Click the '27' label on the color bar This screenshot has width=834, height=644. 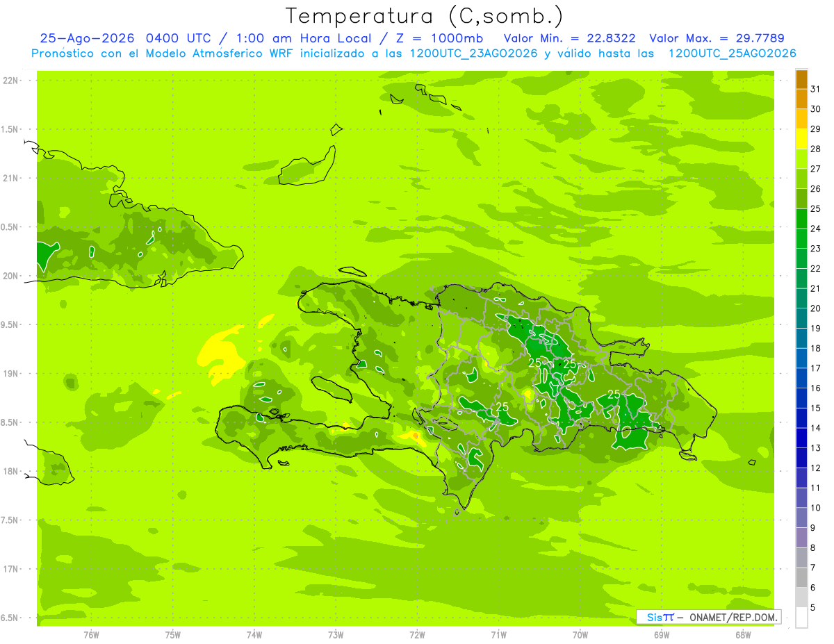coord(816,169)
